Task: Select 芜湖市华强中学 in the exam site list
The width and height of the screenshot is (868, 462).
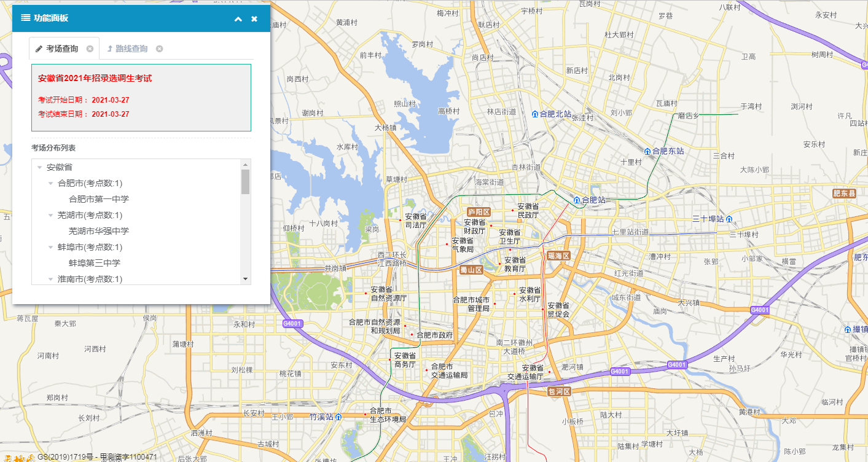Action: 99,231
